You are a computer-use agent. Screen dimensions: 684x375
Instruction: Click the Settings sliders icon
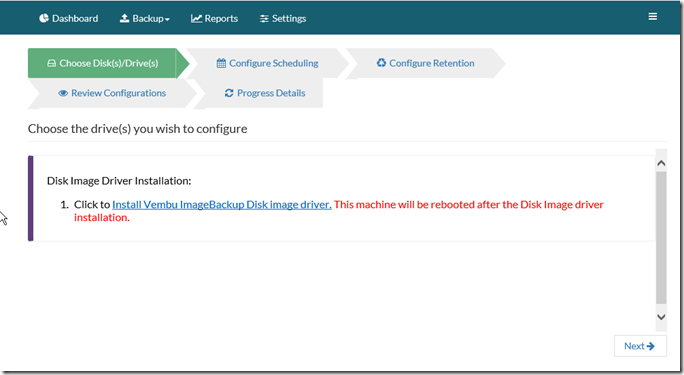point(264,19)
